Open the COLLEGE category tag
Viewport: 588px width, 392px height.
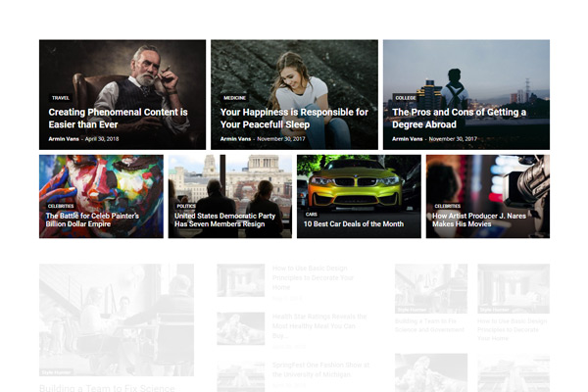pyautogui.click(x=406, y=98)
